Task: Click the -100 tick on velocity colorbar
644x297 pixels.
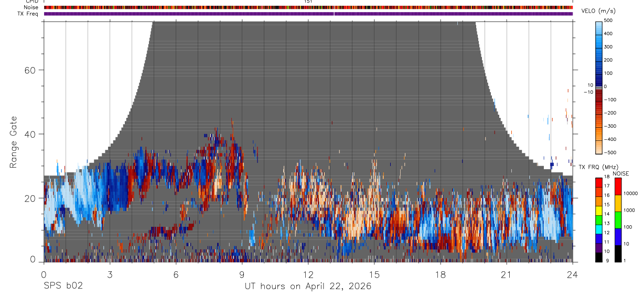Action: coord(611,100)
